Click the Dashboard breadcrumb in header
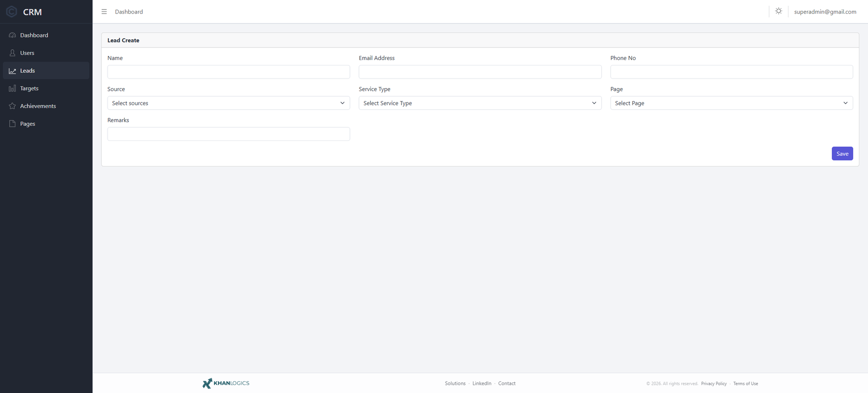This screenshot has width=868, height=393. click(x=129, y=12)
